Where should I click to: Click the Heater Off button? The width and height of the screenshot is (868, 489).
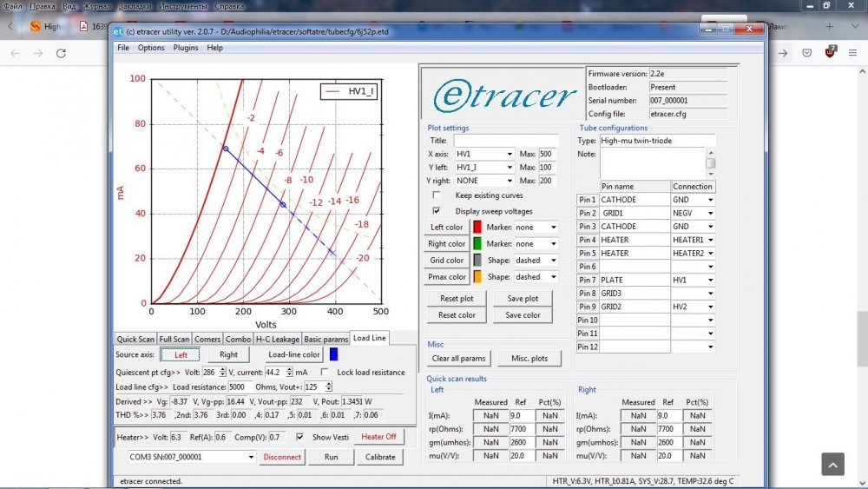pyautogui.click(x=378, y=437)
